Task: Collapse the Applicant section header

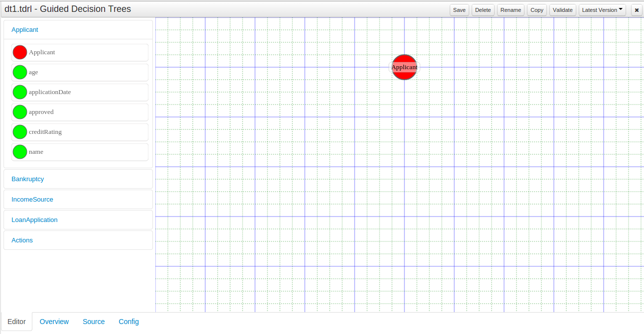Action: point(25,30)
